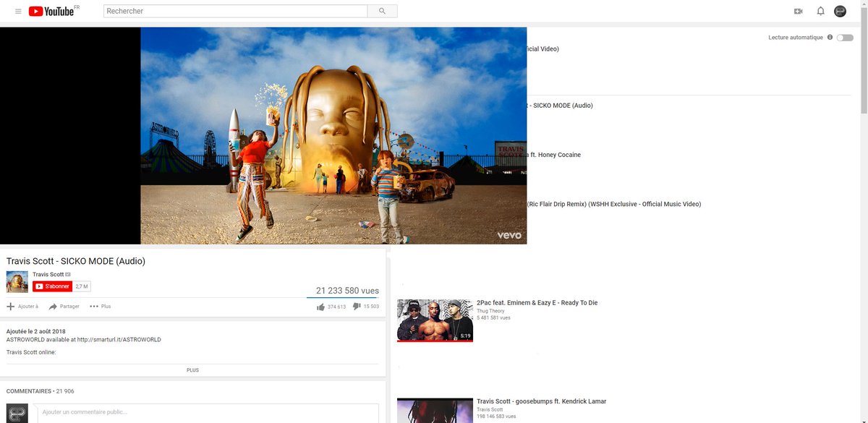Screen dimensions: 868x423
Task: Open the Travis Scott channel name link
Action: (48, 275)
